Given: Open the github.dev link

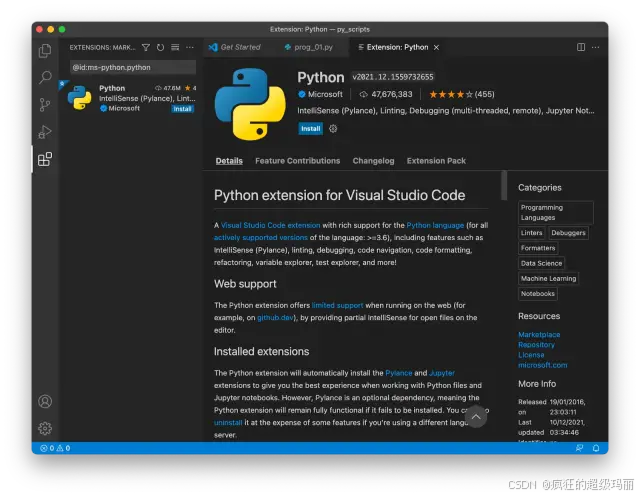Looking at the screenshot, I should coord(275,318).
